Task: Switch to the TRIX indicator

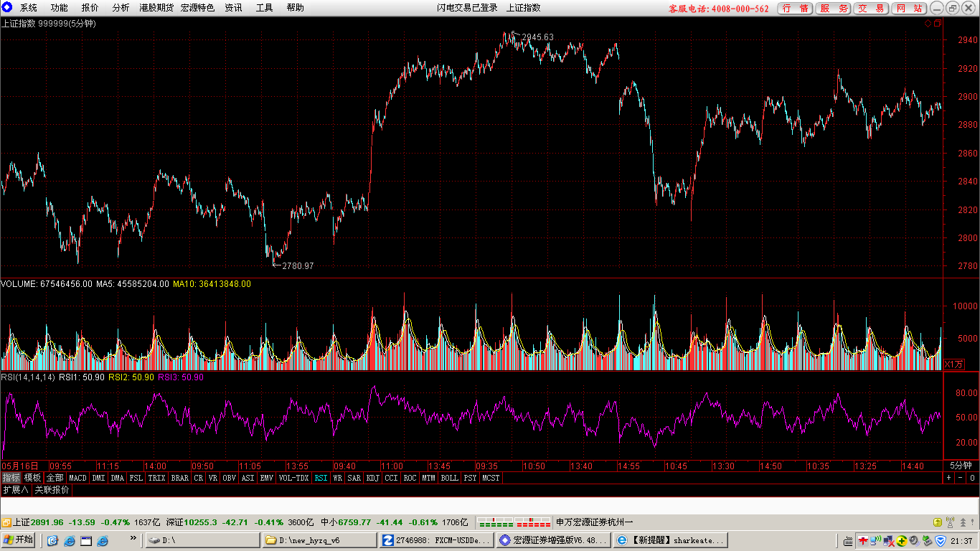Action: [156, 478]
